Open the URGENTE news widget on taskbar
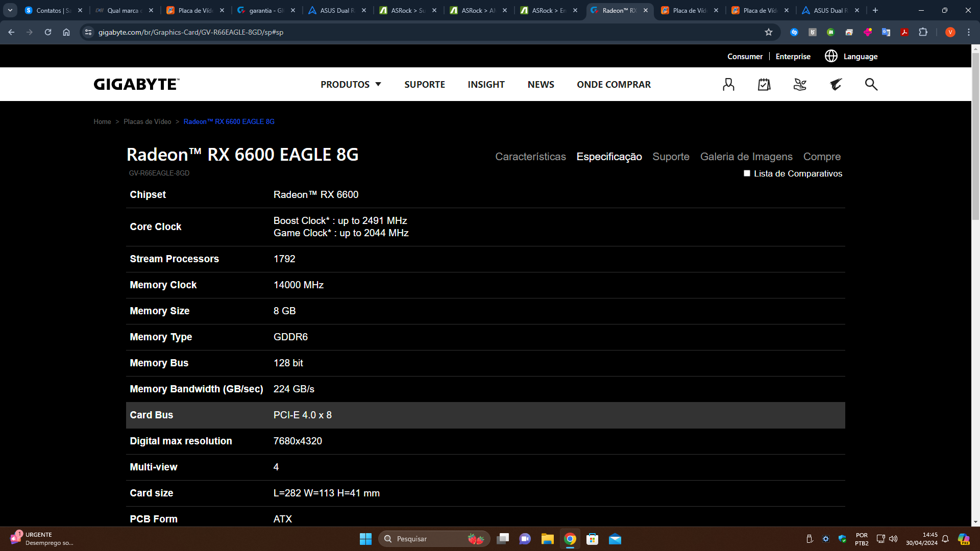This screenshot has width=980, height=551. (x=42, y=539)
